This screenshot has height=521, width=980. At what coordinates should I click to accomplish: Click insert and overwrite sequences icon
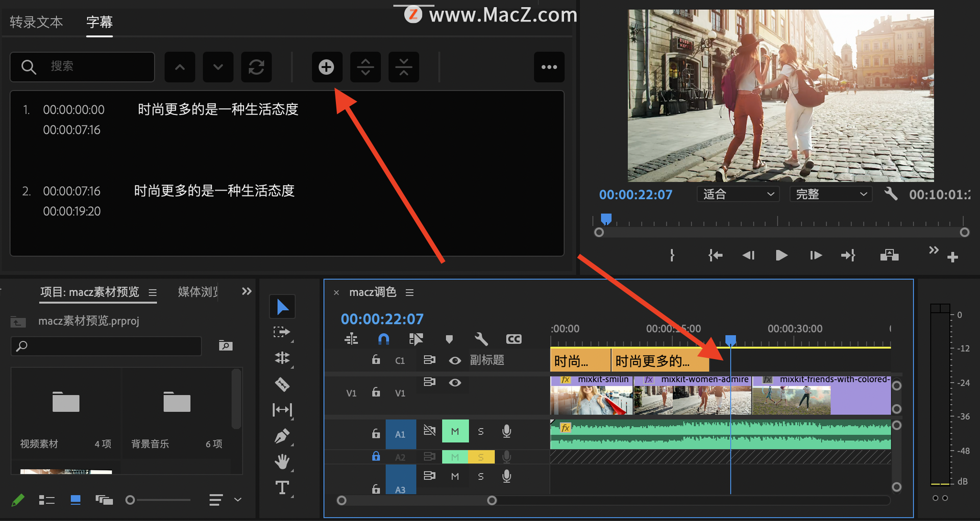351,339
